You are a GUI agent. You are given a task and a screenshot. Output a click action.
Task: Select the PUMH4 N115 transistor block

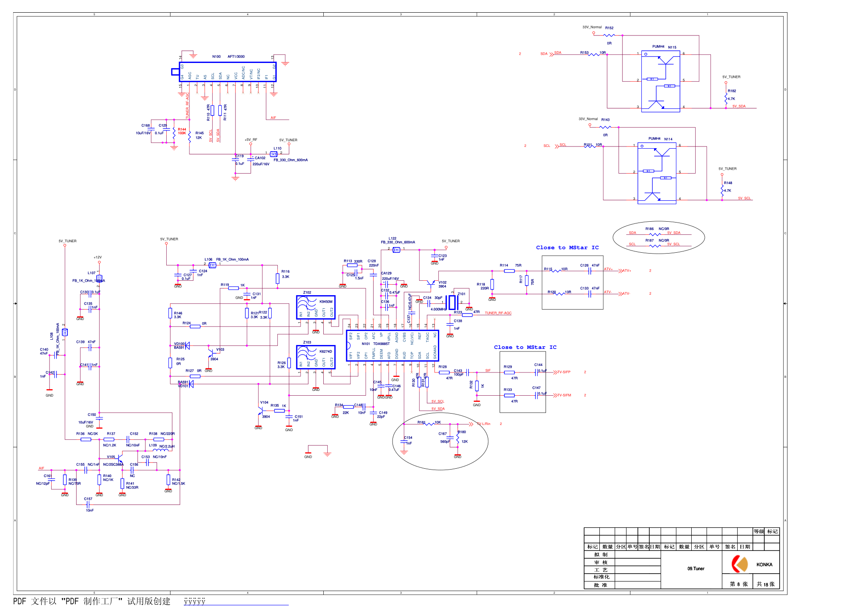click(x=661, y=81)
